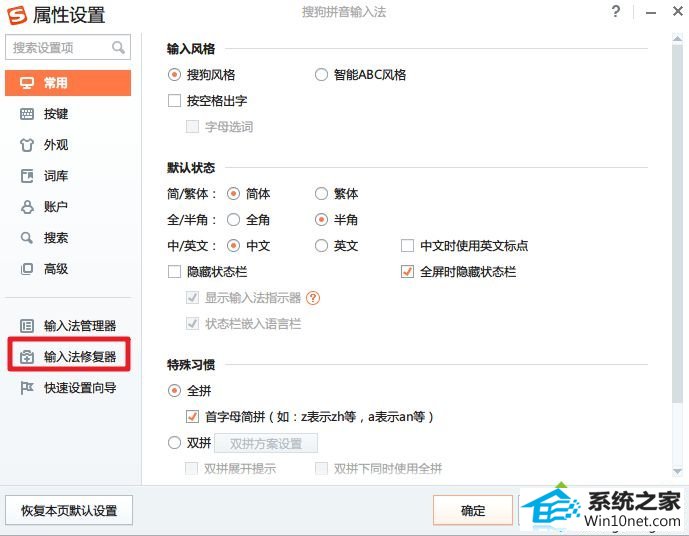The image size is (689, 536).
Task: Click the user icon beside 账户
Action: coord(27,206)
